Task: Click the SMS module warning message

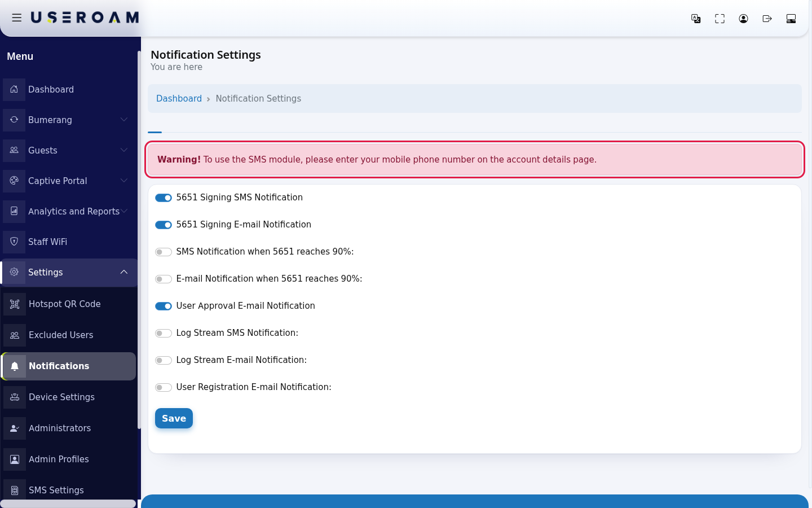Action: 475,159
